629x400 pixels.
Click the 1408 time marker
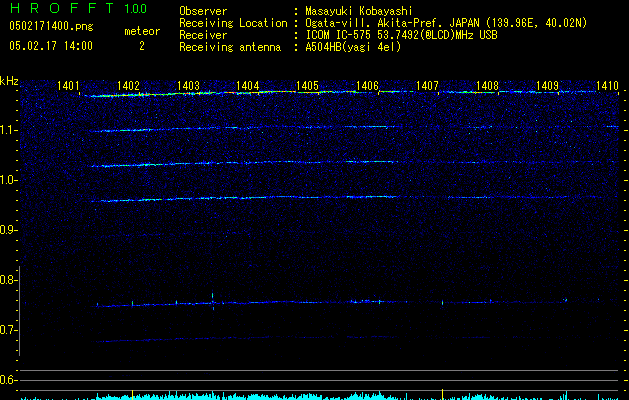click(487, 86)
